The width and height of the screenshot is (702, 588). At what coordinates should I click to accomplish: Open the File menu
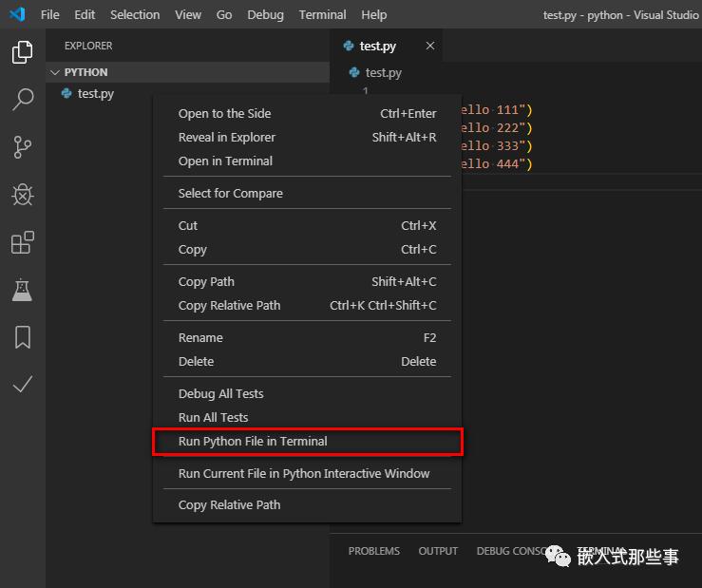pos(49,15)
